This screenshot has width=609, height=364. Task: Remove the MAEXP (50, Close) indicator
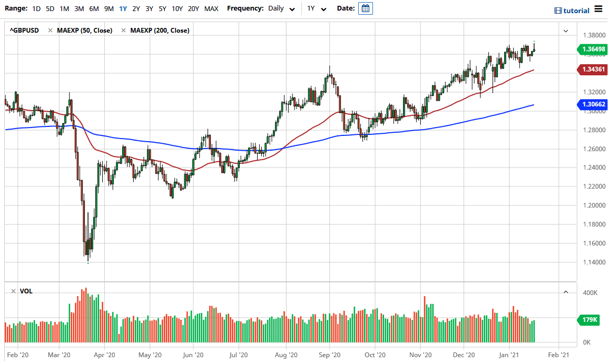pyautogui.click(x=50, y=31)
